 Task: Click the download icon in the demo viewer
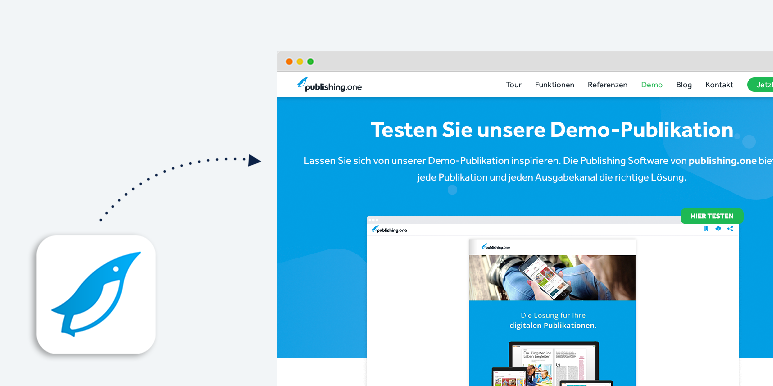point(718,228)
